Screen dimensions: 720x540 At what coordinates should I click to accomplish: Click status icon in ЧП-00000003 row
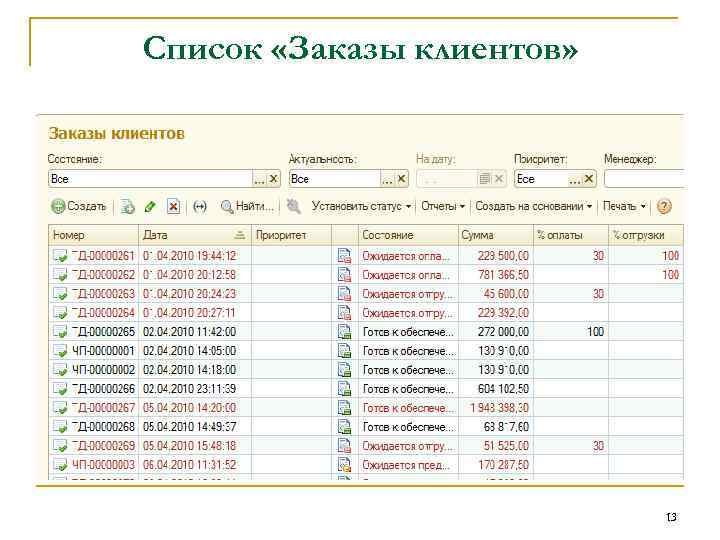coord(344,465)
